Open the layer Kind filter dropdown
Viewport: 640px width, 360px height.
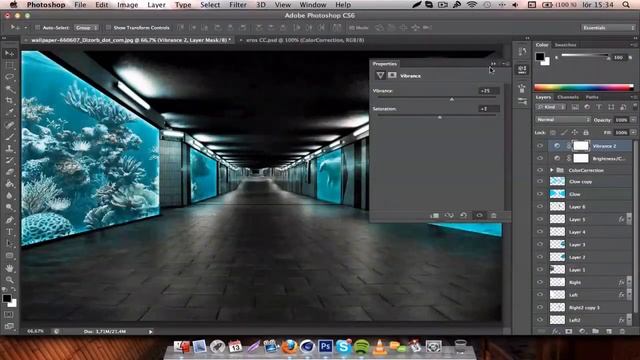tap(550, 107)
